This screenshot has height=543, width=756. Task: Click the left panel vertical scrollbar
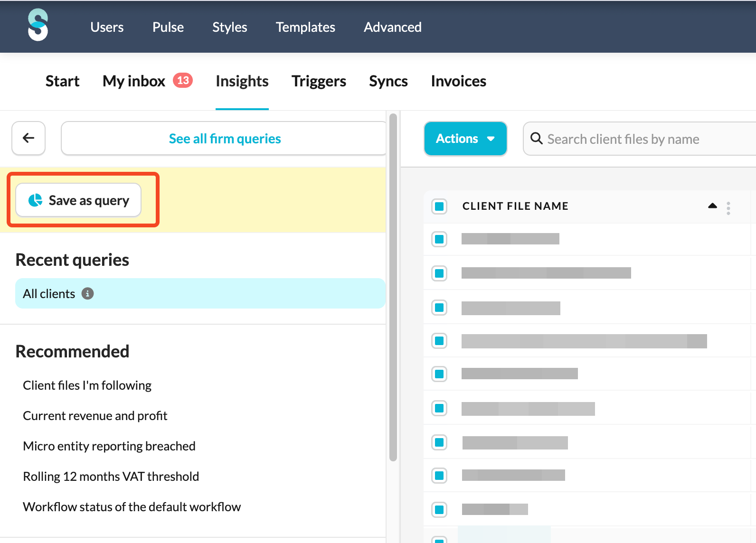pos(393,287)
